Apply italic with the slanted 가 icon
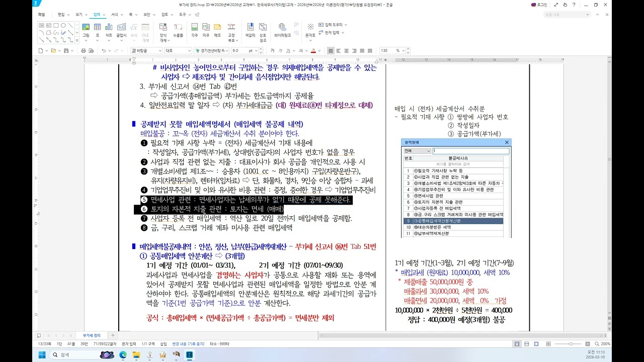 pos(280,50)
